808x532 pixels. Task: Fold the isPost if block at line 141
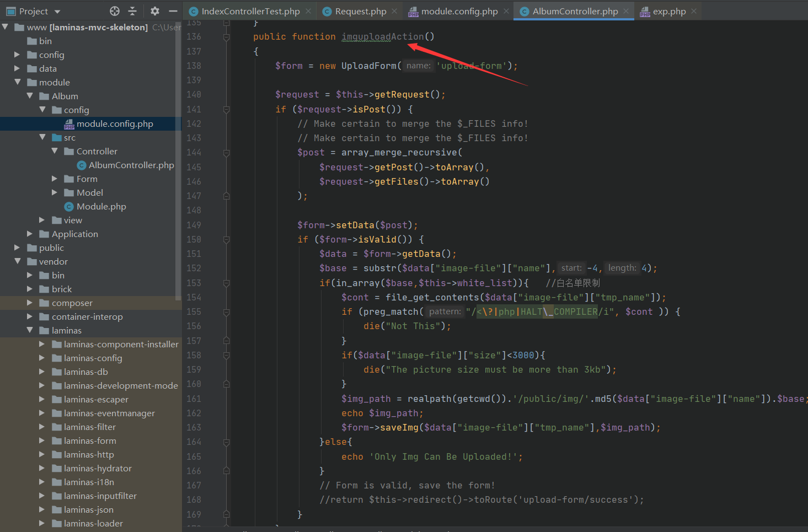[226, 110]
